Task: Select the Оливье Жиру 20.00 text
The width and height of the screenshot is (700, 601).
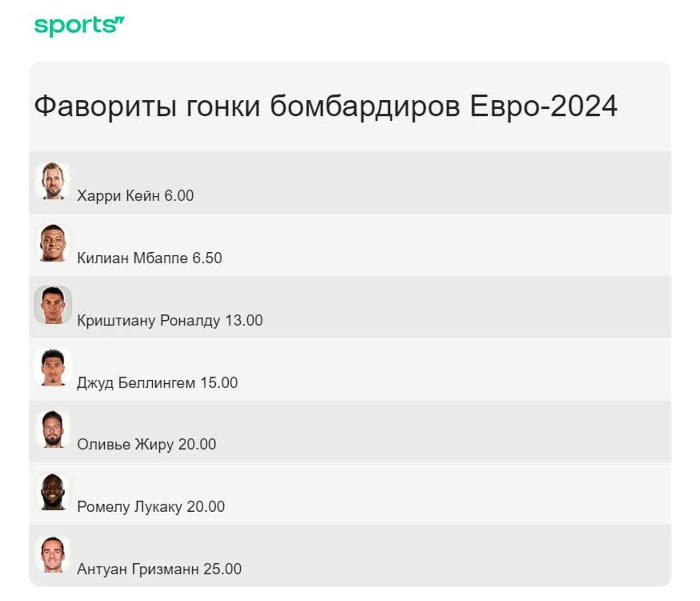Action: point(147,445)
